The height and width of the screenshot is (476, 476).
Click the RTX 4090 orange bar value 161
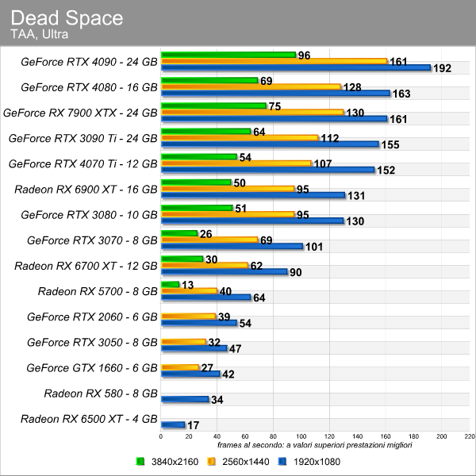click(398, 62)
